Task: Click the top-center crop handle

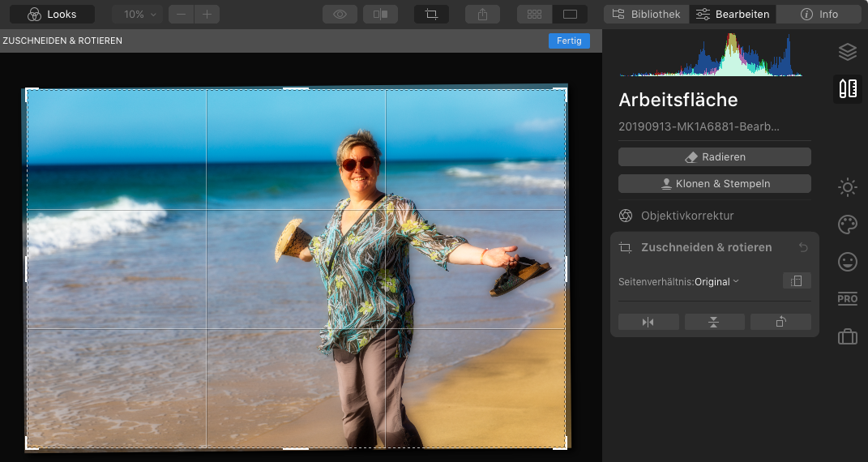Action: [296, 88]
